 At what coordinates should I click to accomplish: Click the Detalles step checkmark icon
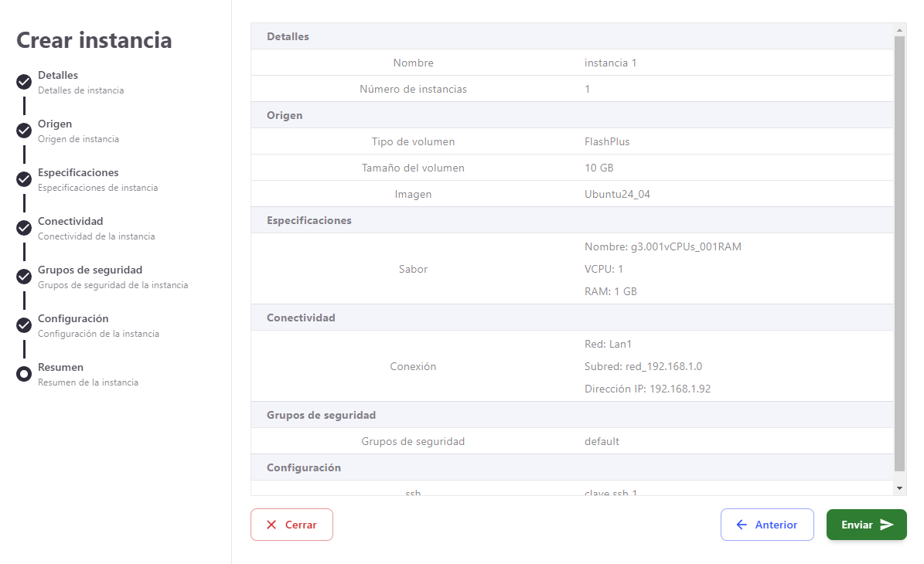click(24, 83)
